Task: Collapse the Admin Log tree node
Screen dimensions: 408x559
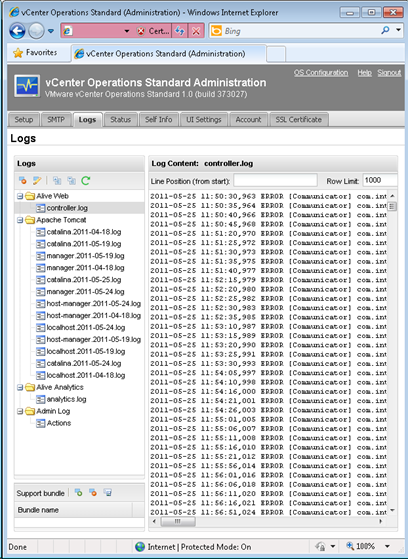Action: (20, 411)
